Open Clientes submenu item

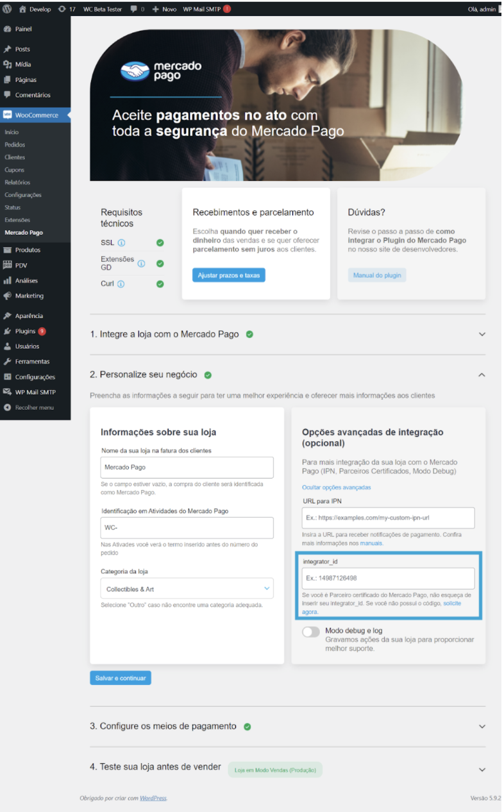click(15, 157)
